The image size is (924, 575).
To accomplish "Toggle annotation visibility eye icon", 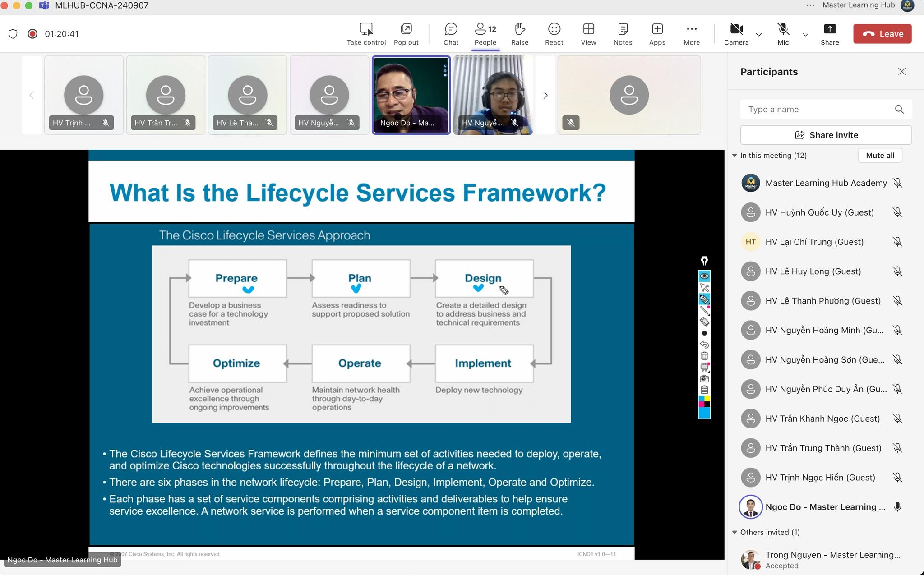I will (704, 276).
